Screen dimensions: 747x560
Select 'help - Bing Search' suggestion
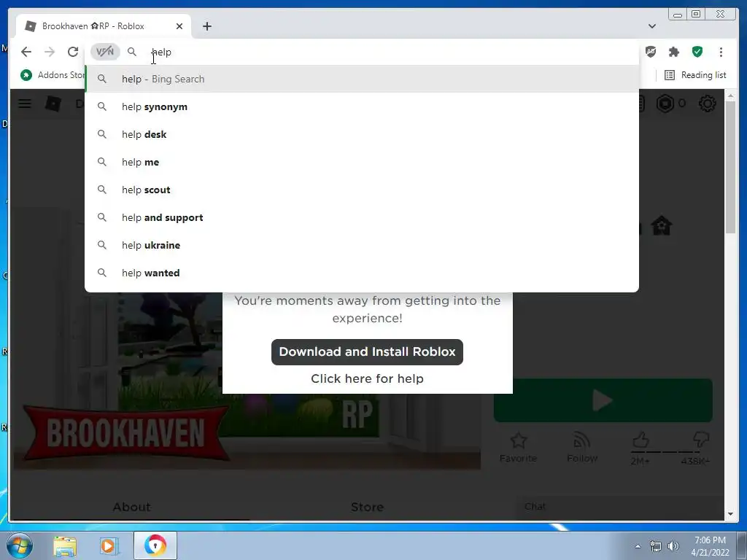click(x=362, y=79)
